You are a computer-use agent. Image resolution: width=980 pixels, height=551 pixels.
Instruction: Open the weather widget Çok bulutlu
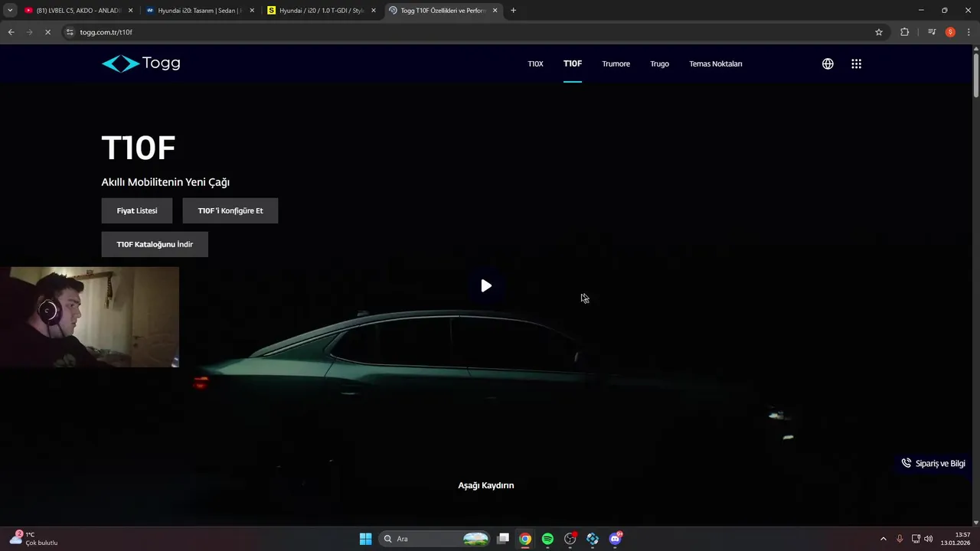(x=34, y=539)
